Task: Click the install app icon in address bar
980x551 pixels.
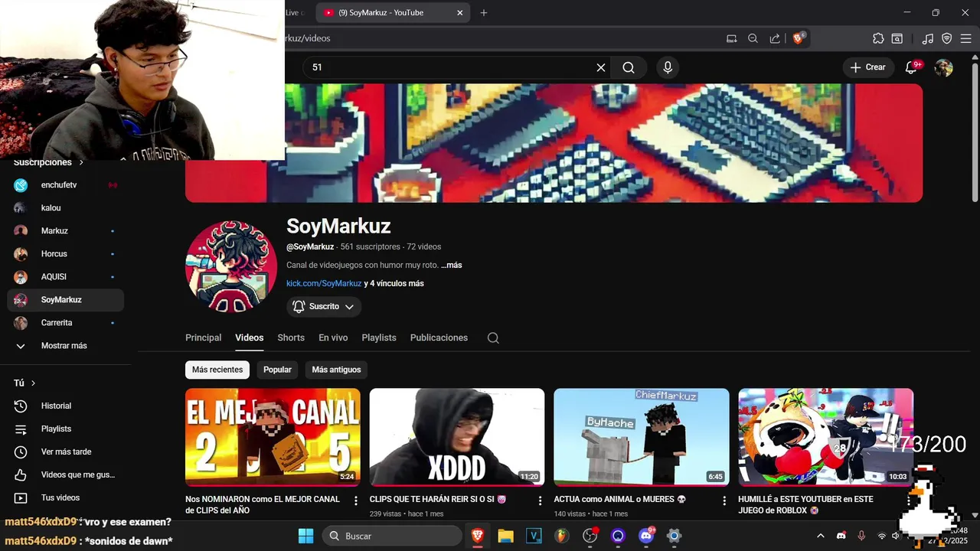Action: point(731,38)
